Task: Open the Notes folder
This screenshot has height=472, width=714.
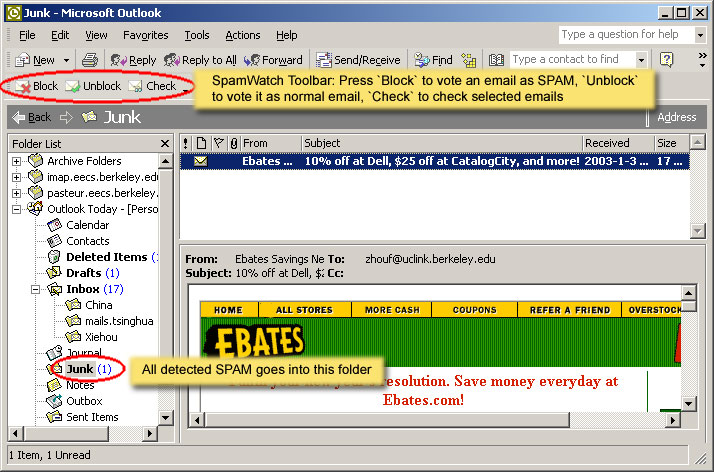Action: click(x=80, y=385)
